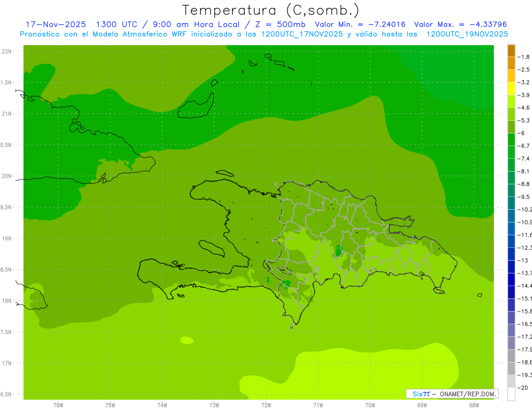Click the '74W' longitude label
This screenshot has width=532, height=411.
tap(162, 405)
